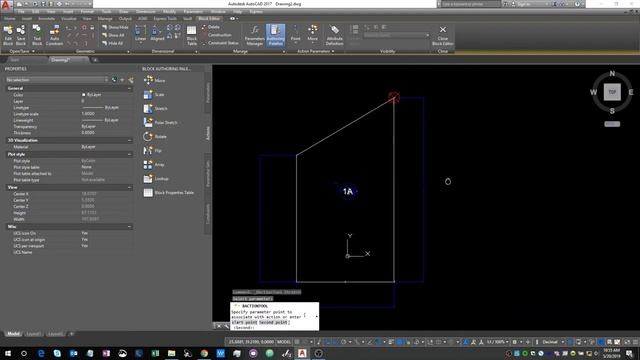Image resolution: width=640 pixels, height=360 pixels.
Task: Click the Show/Hide constraints button
Action: click(116, 27)
